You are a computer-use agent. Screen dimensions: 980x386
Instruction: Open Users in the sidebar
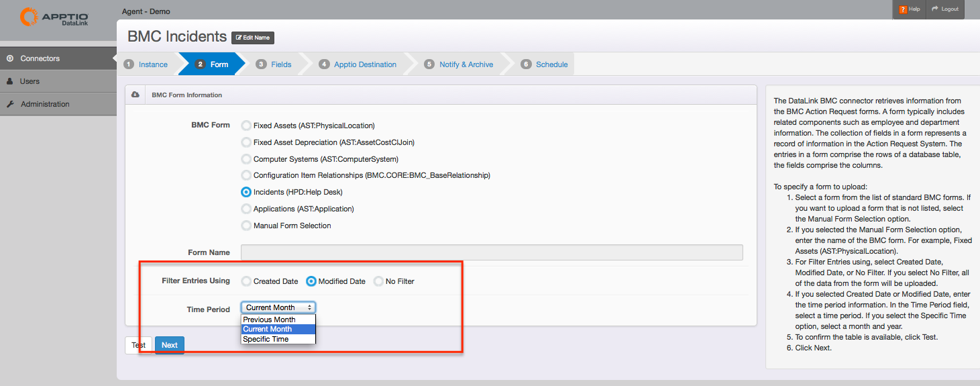(x=58, y=81)
